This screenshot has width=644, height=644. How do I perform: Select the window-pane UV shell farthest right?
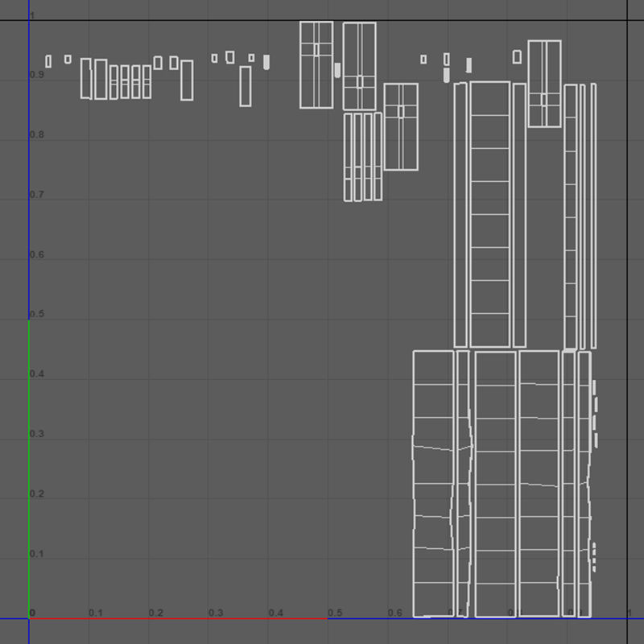pos(544,84)
